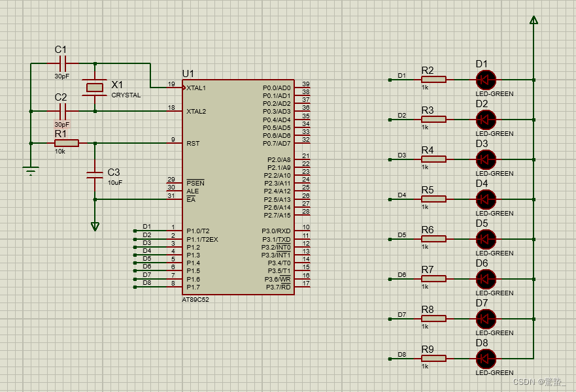Screen dimensions: 576x392
Task: Select resistor R9 body
Action: coord(434,359)
